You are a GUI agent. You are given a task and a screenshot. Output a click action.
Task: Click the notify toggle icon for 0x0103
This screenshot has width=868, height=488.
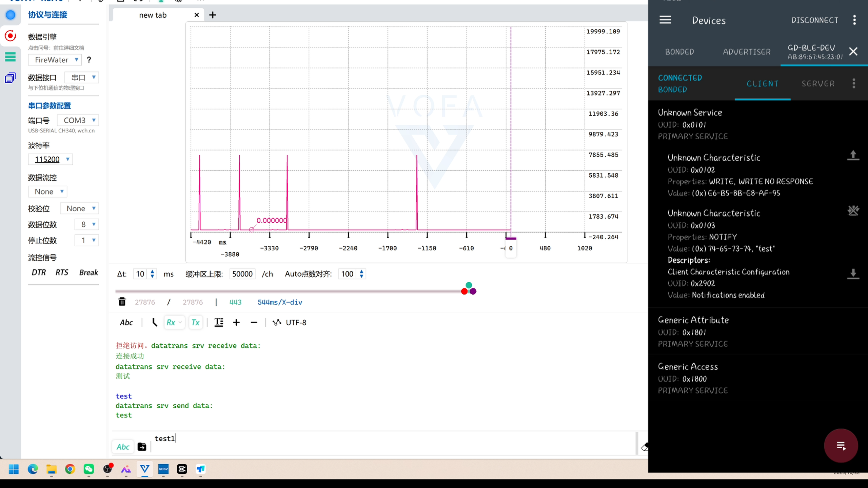coord(853,211)
